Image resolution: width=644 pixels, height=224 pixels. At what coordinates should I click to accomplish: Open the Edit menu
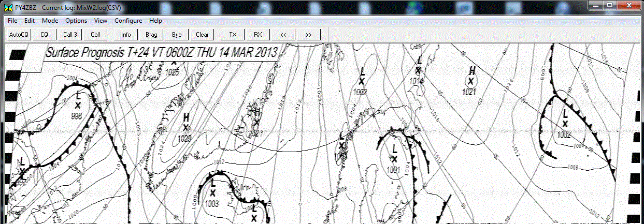click(29, 21)
